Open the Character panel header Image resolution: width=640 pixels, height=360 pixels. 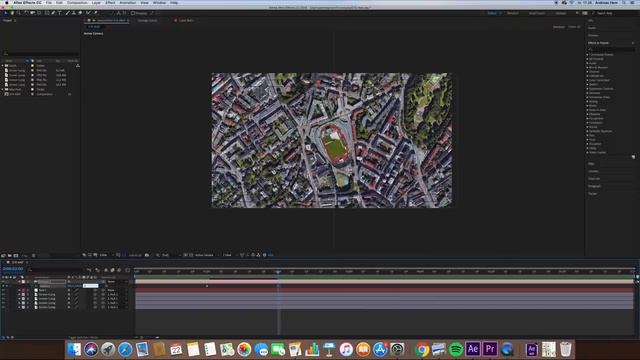click(594, 179)
